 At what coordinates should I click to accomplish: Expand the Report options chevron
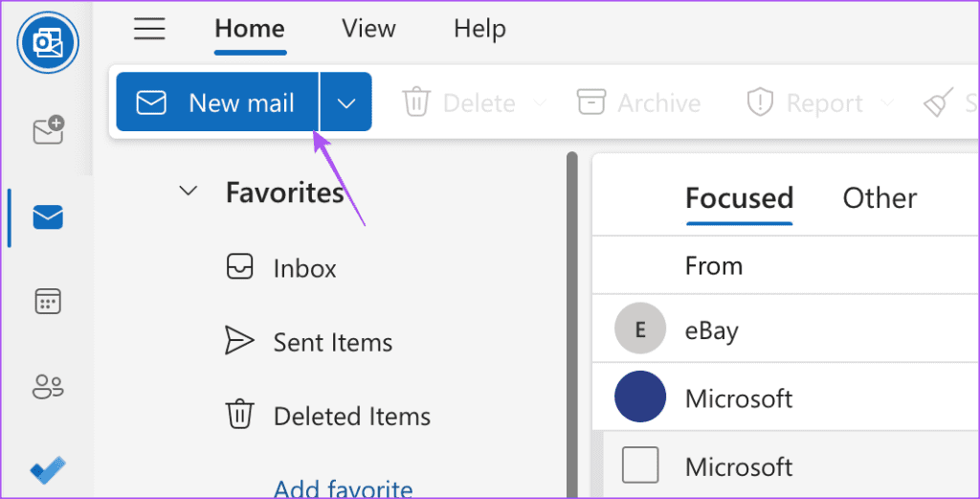coord(887,102)
